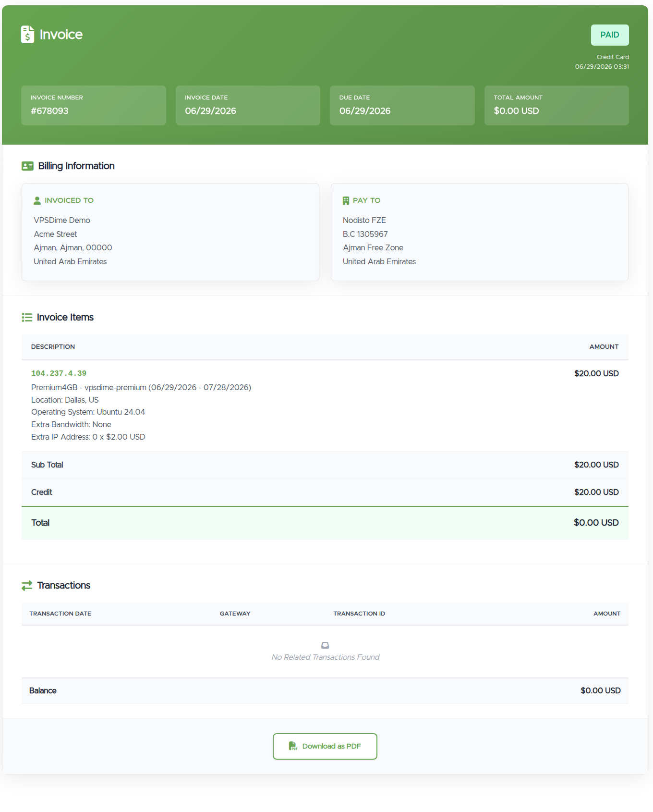The width and height of the screenshot is (653, 812).
Task: Click the Credit Card payment method text
Action: (613, 57)
